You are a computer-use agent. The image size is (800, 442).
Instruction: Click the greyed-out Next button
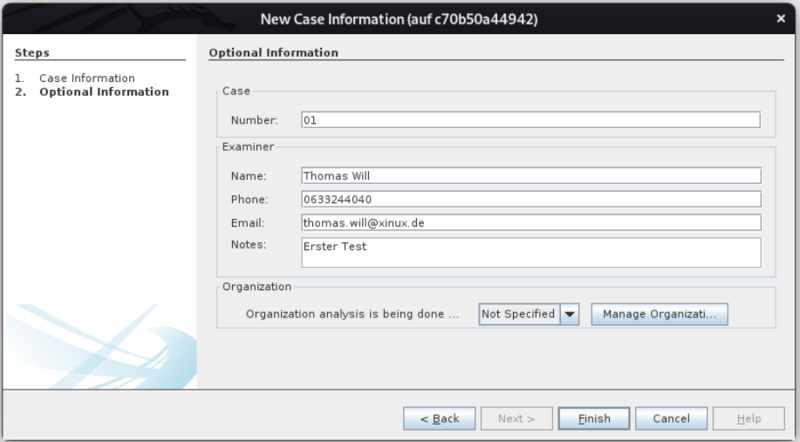click(x=516, y=418)
